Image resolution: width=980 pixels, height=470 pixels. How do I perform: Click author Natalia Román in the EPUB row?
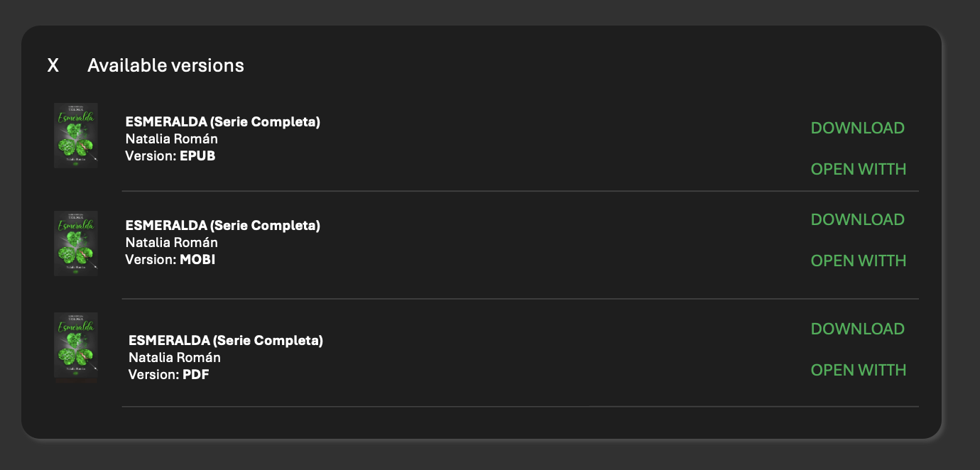[171, 139]
